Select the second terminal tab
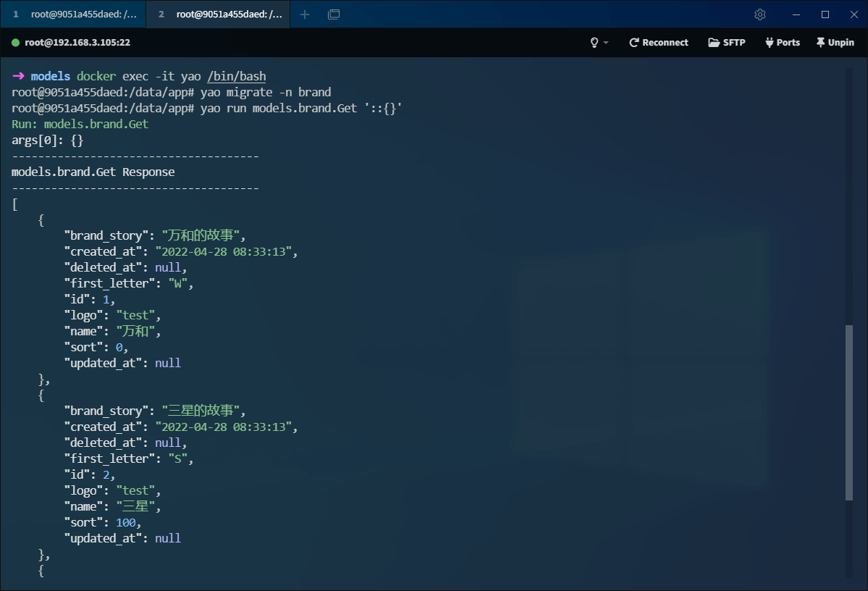The image size is (868, 591). pyautogui.click(x=218, y=14)
